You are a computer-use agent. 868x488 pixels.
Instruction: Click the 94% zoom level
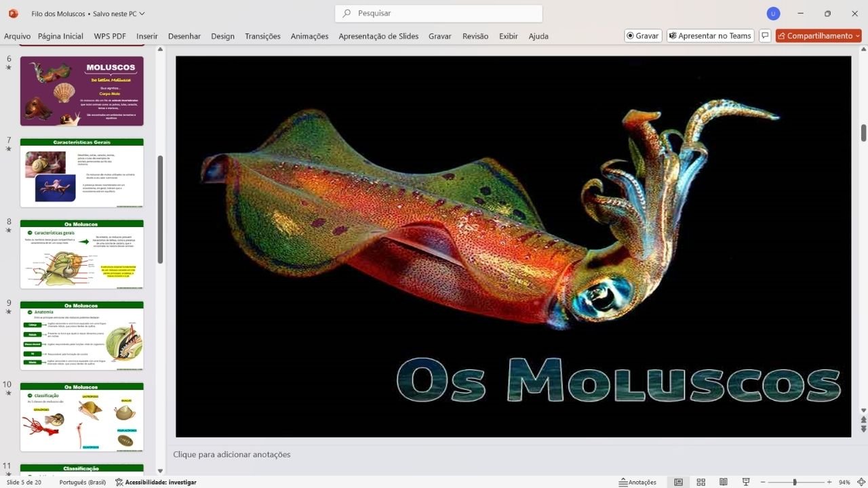pyautogui.click(x=844, y=483)
